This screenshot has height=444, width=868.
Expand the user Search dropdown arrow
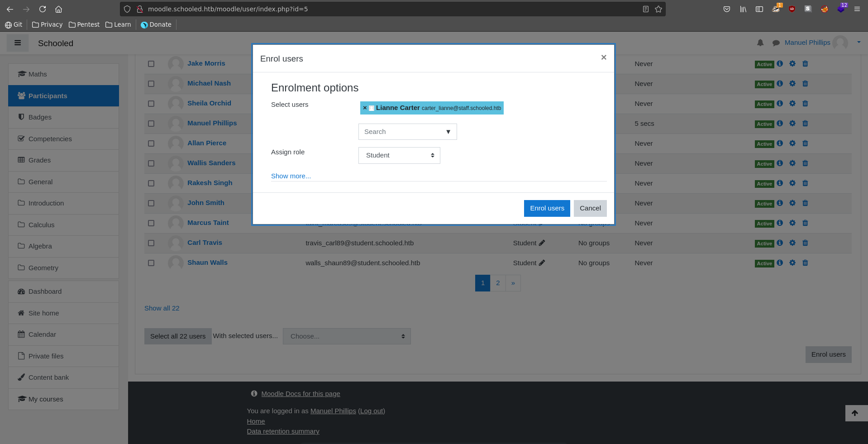click(448, 132)
